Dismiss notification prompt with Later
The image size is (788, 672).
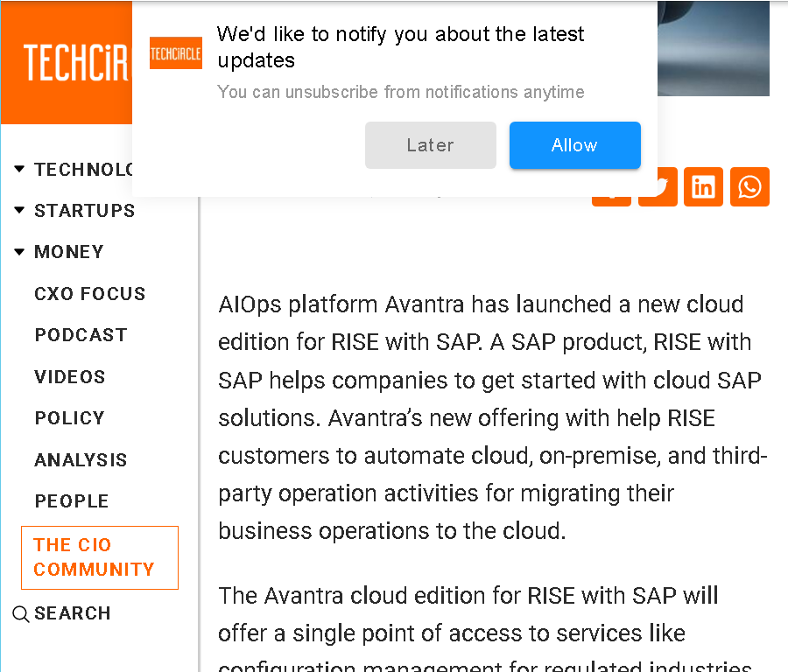pyautogui.click(x=431, y=145)
